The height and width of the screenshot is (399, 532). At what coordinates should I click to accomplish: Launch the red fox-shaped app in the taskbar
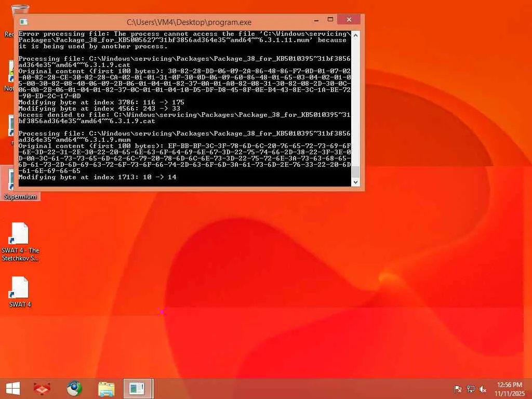pyautogui.click(x=42, y=389)
